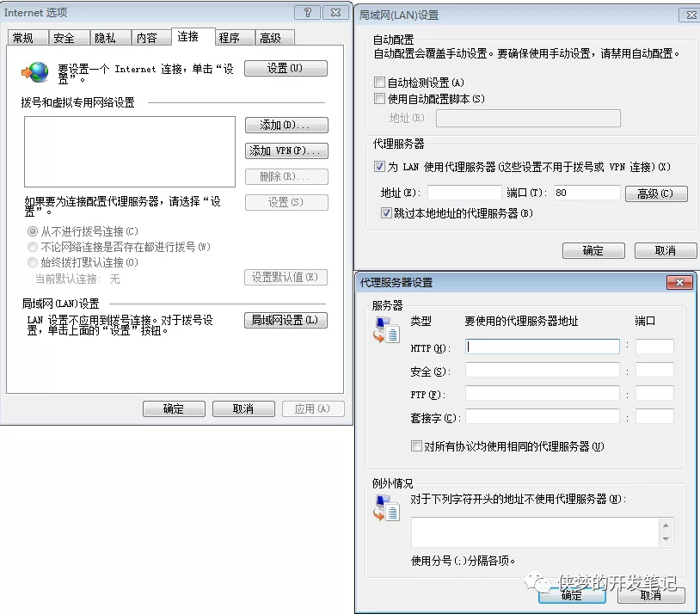Click the script 地址(R) input field
Viewport: 700px width, 614px height.
528,119
